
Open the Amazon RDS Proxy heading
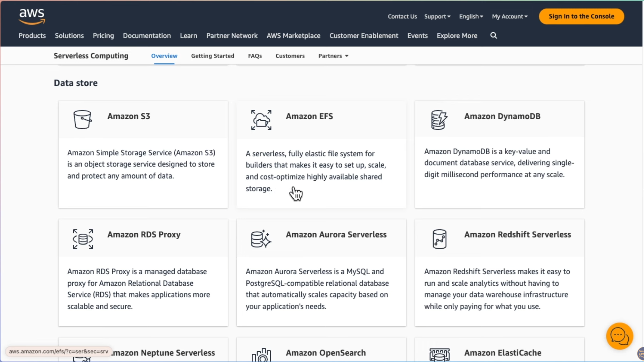tap(144, 235)
